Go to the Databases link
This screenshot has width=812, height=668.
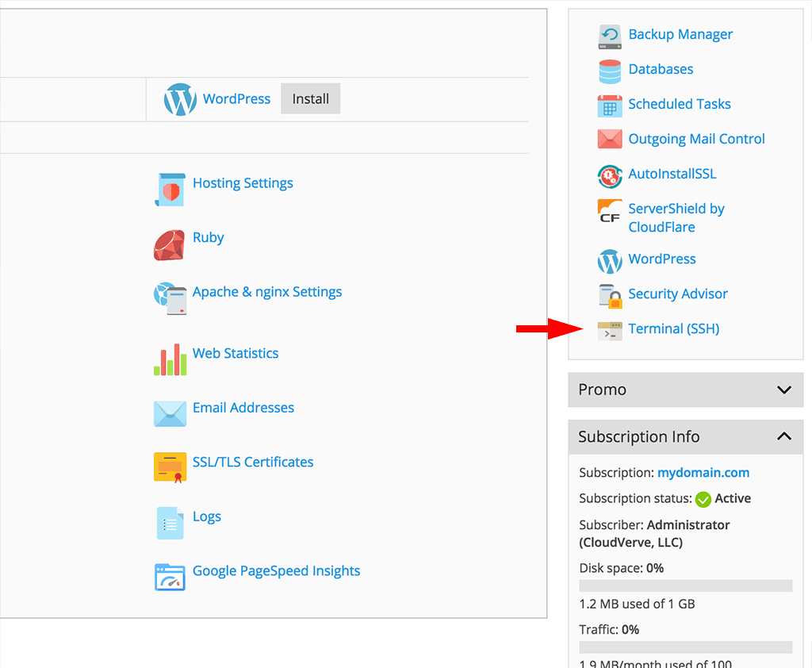(x=661, y=69)
